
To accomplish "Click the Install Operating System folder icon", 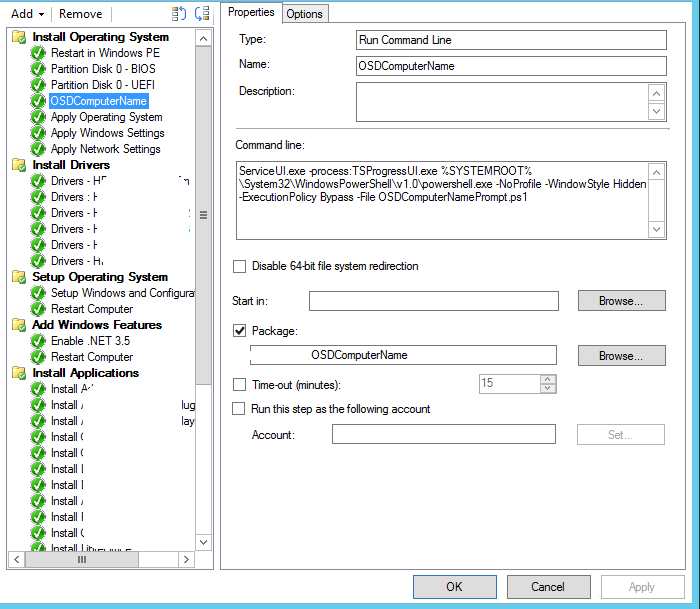I will click(19, 37).
